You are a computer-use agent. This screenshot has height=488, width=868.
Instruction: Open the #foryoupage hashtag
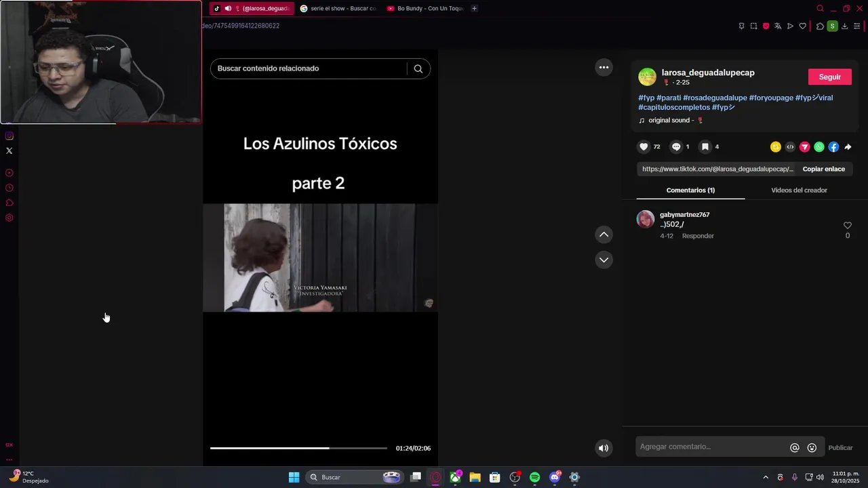[771, 98]
